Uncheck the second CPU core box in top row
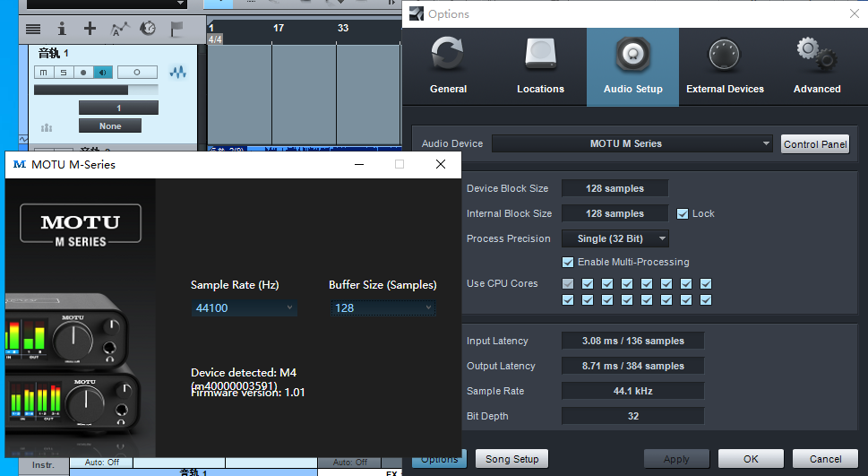Image resolution: width=868 pixels, height=476 pixels. pos(588,283)
